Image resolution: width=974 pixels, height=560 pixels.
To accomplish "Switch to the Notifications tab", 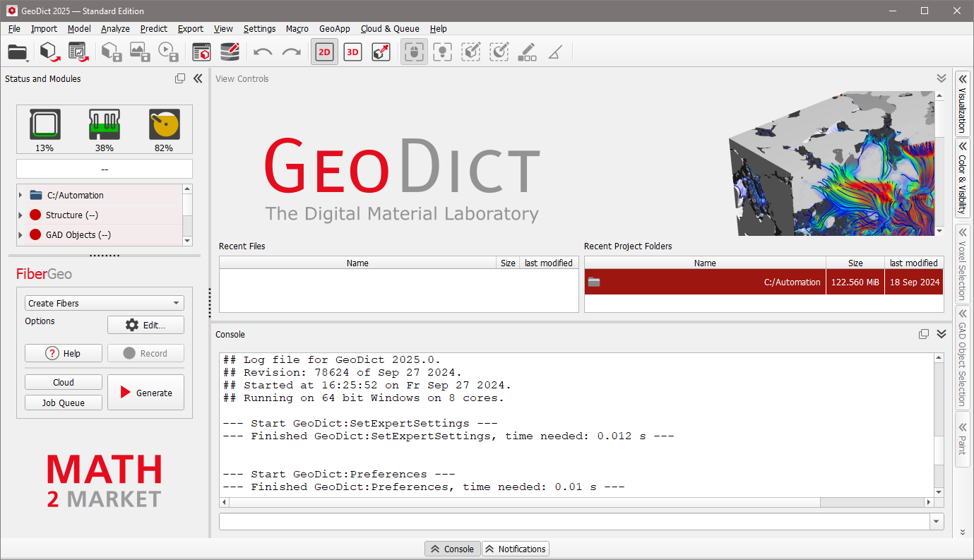I will (516, 549).
